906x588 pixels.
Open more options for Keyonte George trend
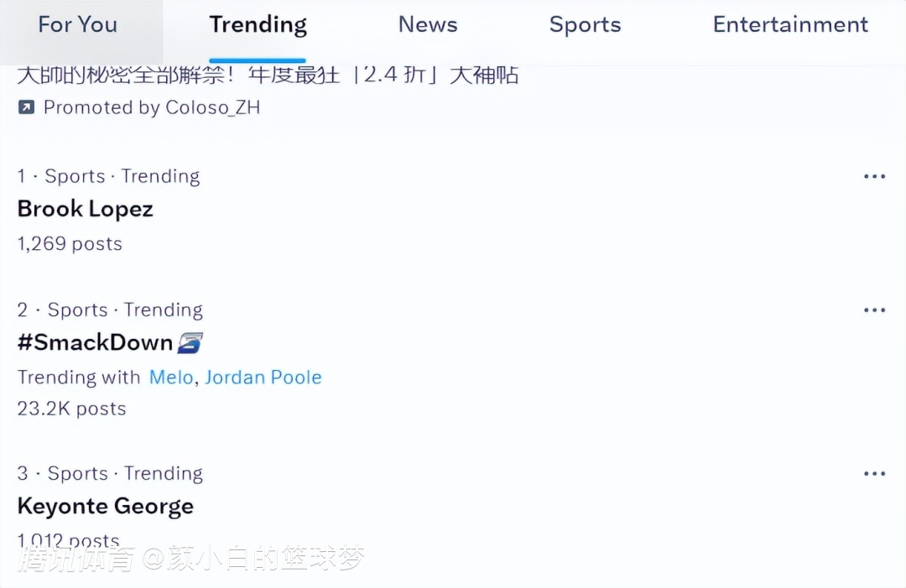point(874,474)
